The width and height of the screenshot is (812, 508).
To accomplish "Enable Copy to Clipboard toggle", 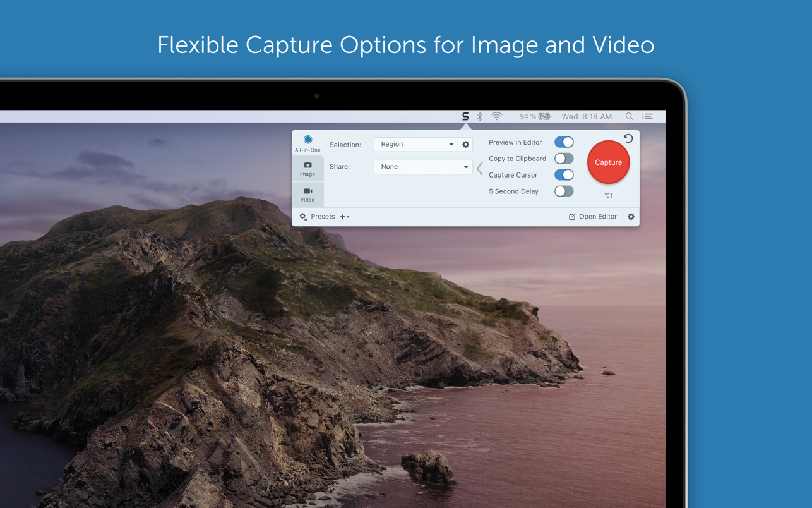I will pos(563,159).
